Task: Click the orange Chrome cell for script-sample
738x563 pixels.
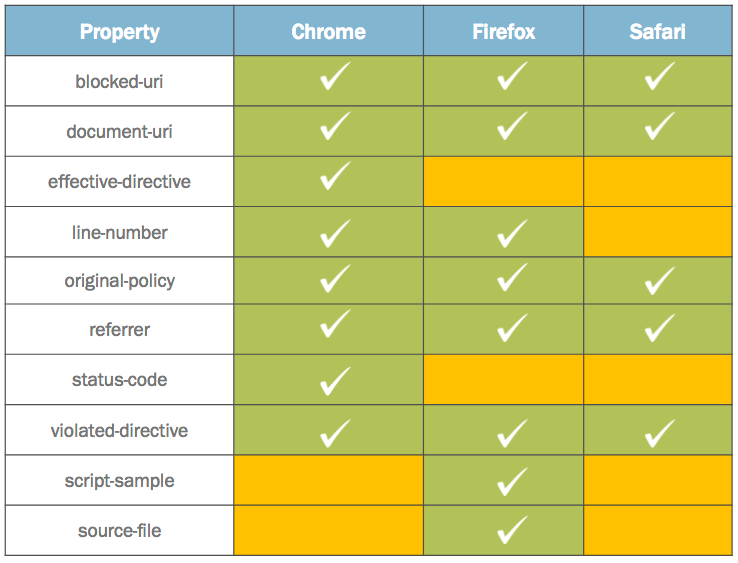Action: point(328,481)
